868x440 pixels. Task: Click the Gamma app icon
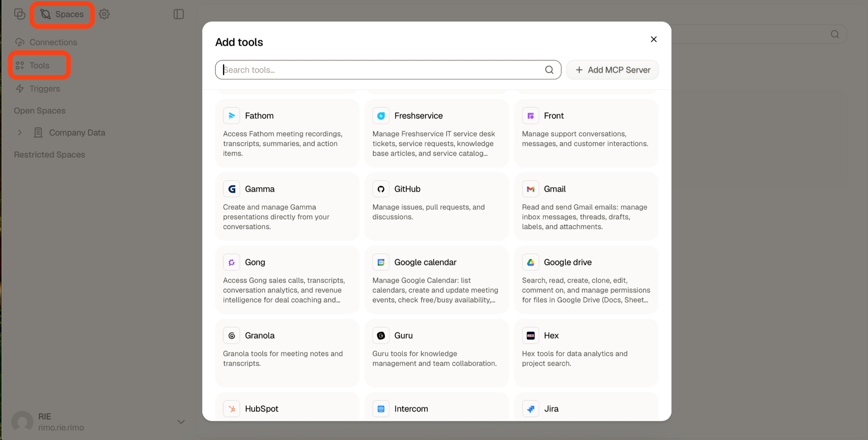tap(231, 189)
